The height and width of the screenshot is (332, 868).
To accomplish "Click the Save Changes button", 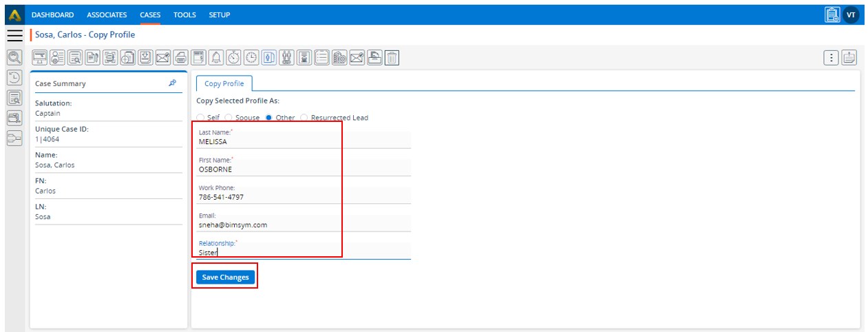I will pyautogui.click(x=225, y=277).
